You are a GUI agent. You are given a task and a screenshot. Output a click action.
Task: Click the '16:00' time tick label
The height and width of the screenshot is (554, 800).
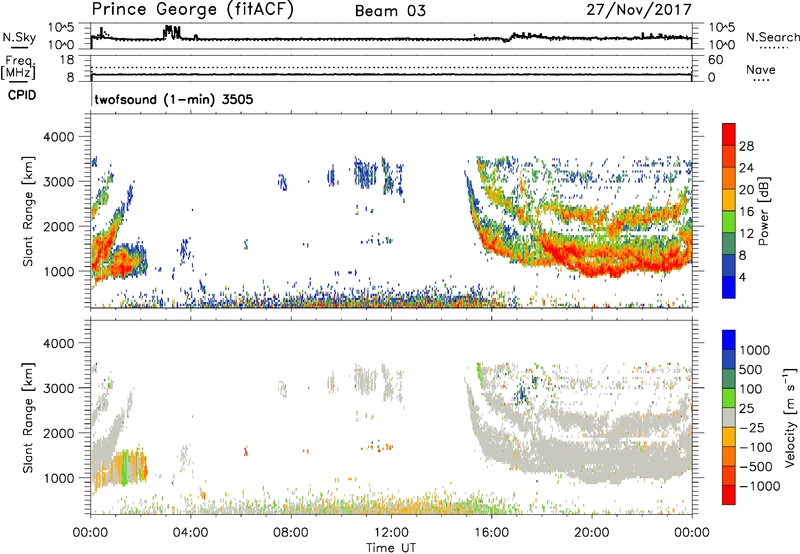[491, 533]
